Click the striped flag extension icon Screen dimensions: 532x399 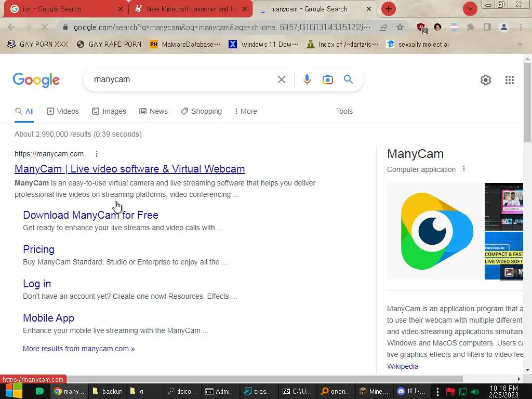tap(454, 27)
